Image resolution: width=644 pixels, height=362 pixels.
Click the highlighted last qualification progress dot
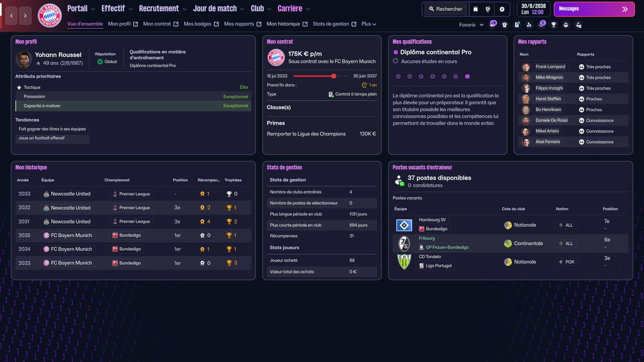point(467,77)
